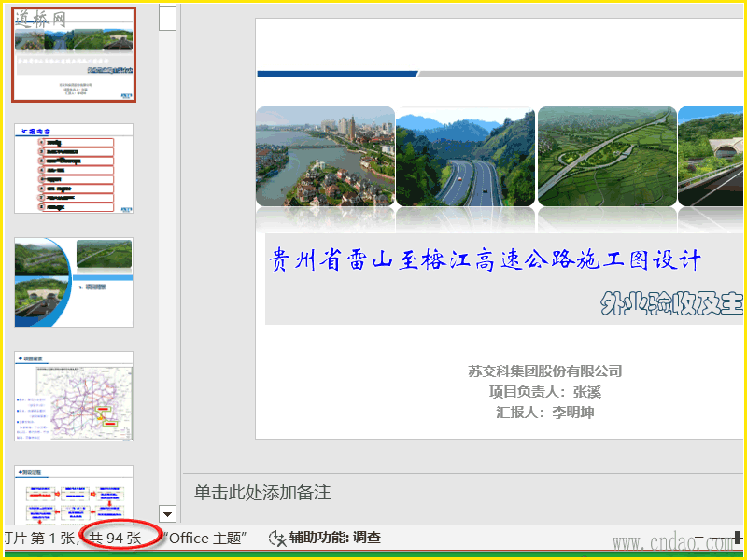Select the fifth slide thumbnail with flowchart
The image size is (747, 560).
[74, 495]
